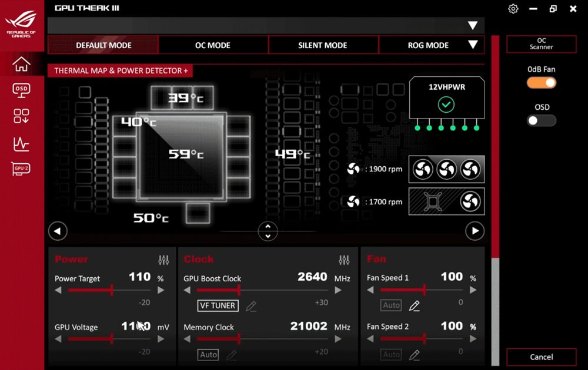The image size is (588, 370).
Task: Switch to SILENT MODE tab
Action: [322, 45]
